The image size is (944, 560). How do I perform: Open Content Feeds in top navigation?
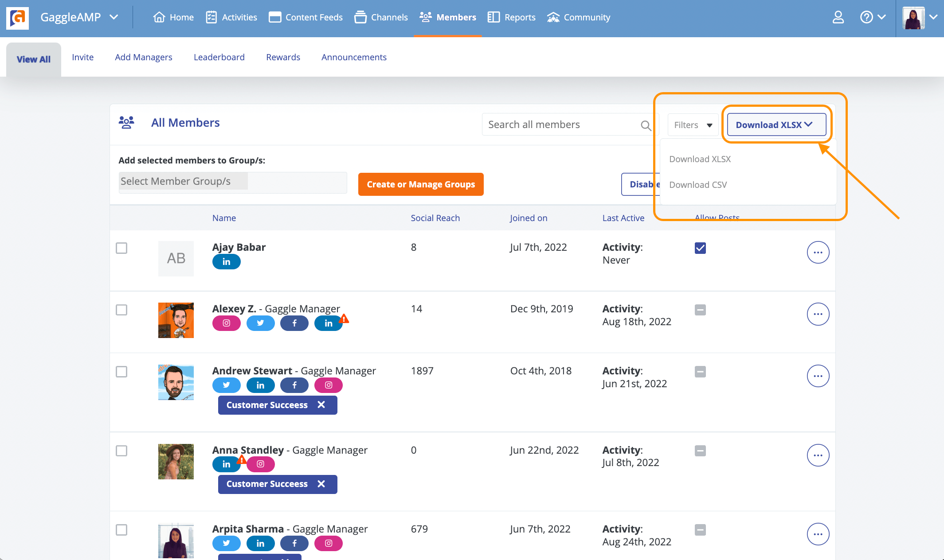[306, 17]
